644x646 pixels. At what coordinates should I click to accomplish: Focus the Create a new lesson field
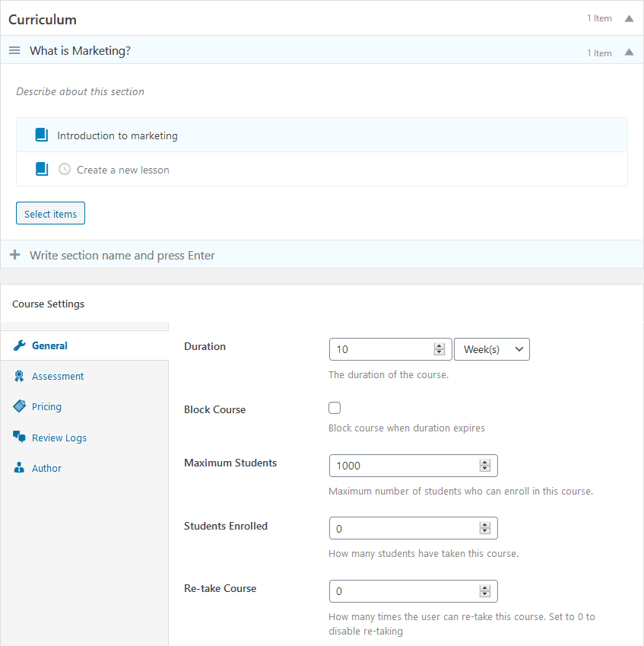point(123,170)
